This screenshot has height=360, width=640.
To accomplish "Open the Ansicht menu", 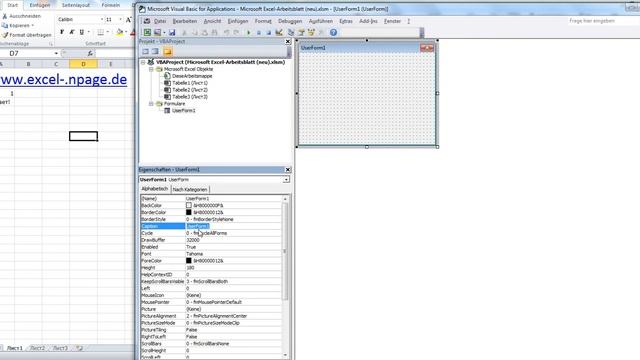I will pos(212,21).
